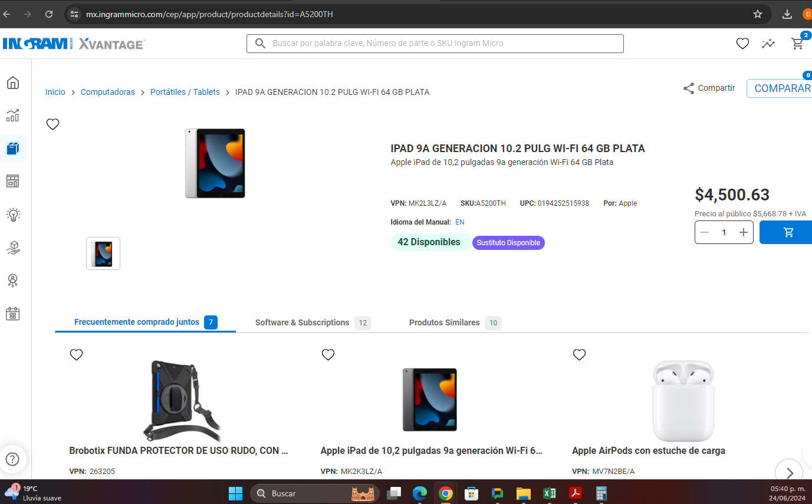Open the insights sparkle-trend icon in header
The width and height of the screenshot is (812, 504).
[768, 44]
